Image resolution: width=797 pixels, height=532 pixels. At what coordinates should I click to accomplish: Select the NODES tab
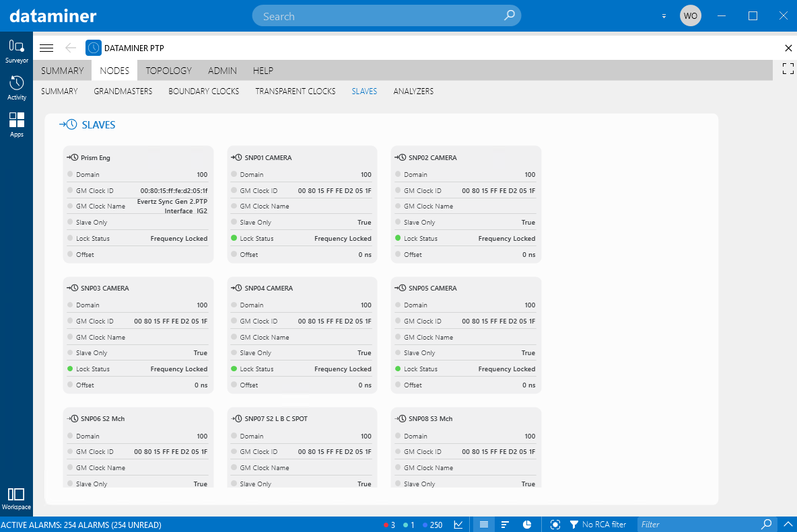114,71
